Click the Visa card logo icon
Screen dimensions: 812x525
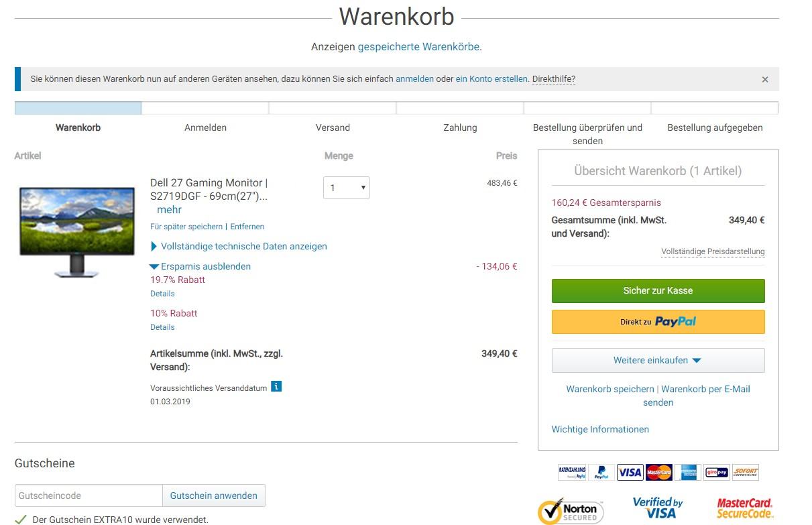pos(630,473)
